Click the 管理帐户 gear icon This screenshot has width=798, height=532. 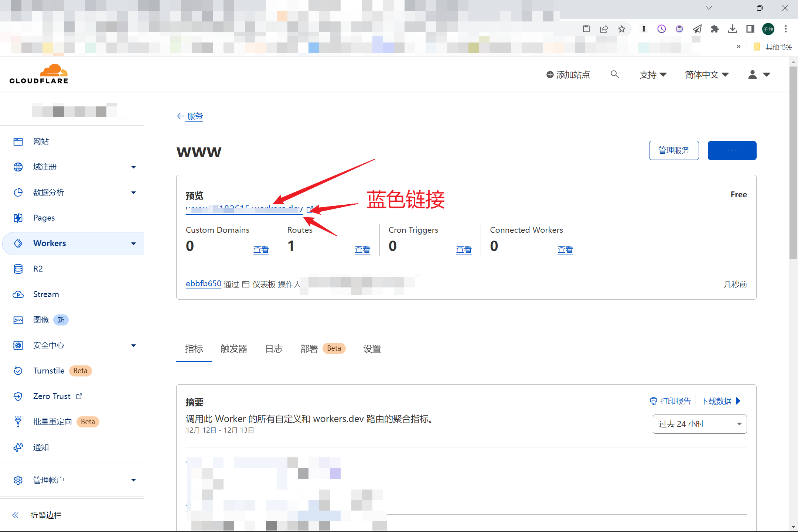pyautogui.click(x=18, y=480)
